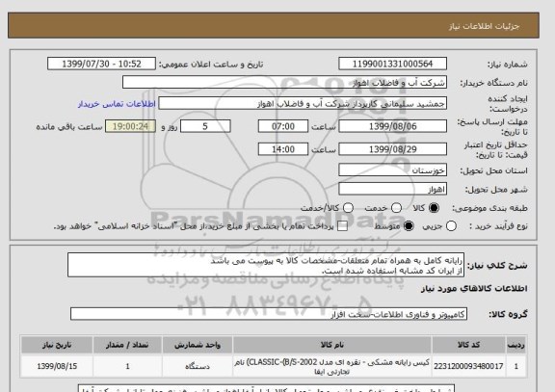This screenshot has width=555, height=392.
Task: Click the deadline time field 07:00
Action: [283, 126]
